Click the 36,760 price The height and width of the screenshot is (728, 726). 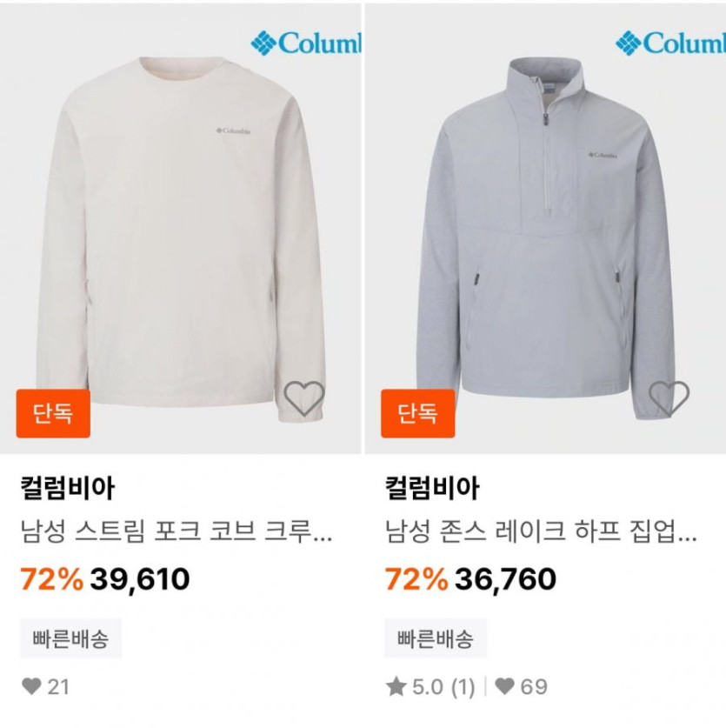[x=505, y=579]
